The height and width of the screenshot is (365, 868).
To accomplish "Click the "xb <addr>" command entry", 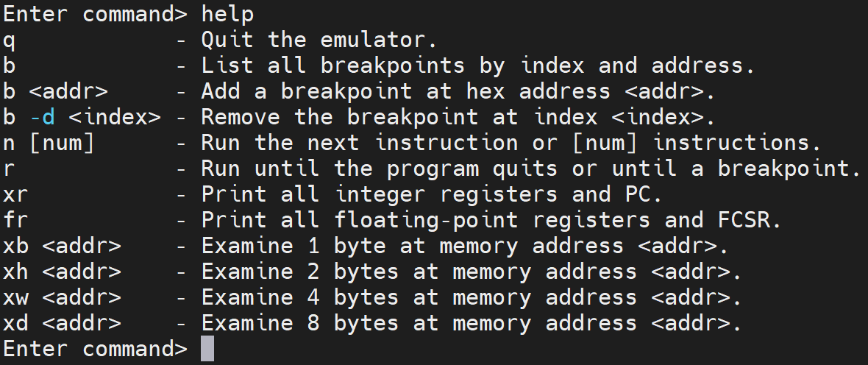I will (x=63, y=246).
